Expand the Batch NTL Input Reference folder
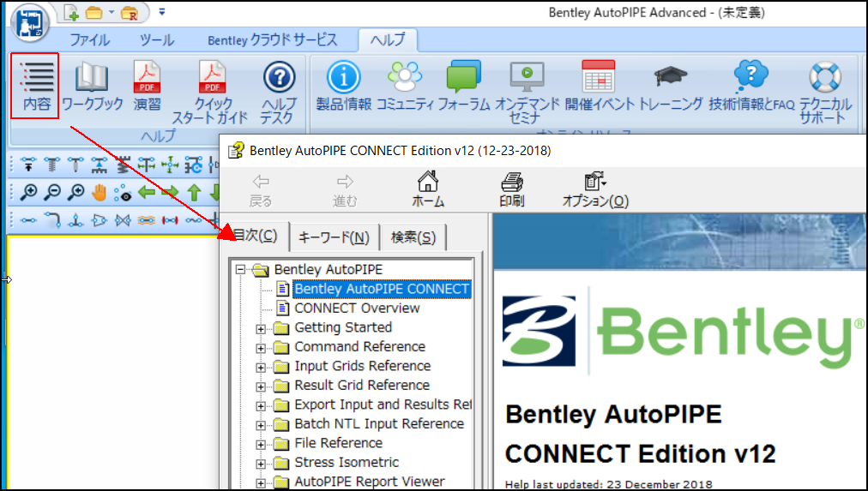 pos(261,426)
